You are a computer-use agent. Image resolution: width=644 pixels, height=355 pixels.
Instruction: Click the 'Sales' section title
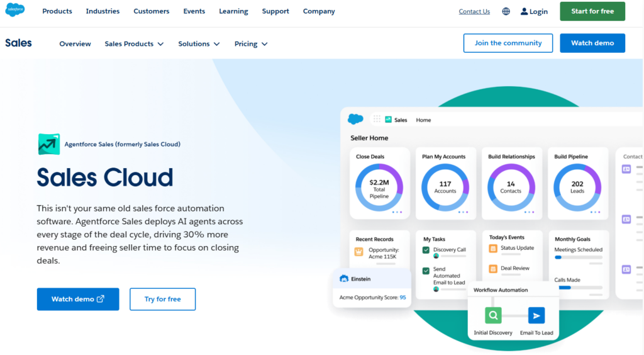coord(18,43)
